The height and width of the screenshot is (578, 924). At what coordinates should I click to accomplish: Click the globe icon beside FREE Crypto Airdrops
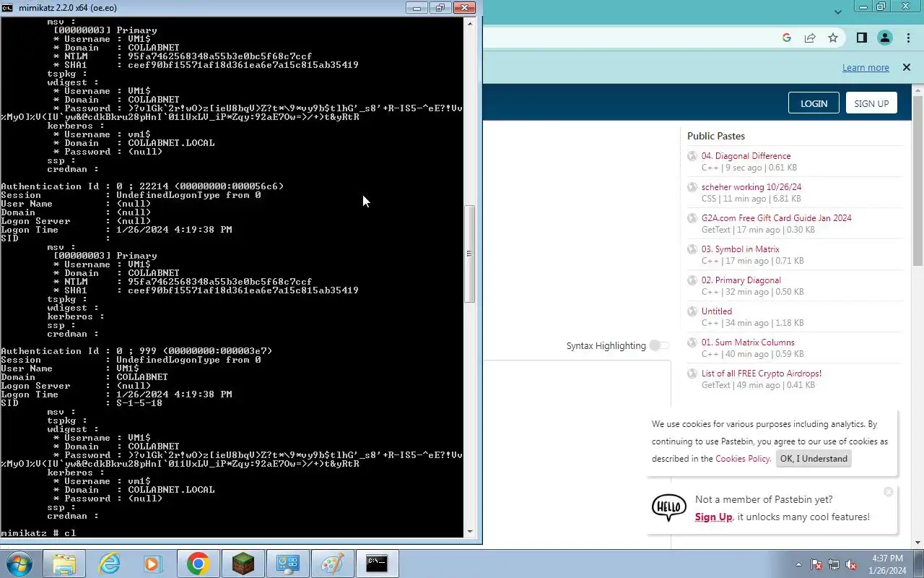coord(692,374)
